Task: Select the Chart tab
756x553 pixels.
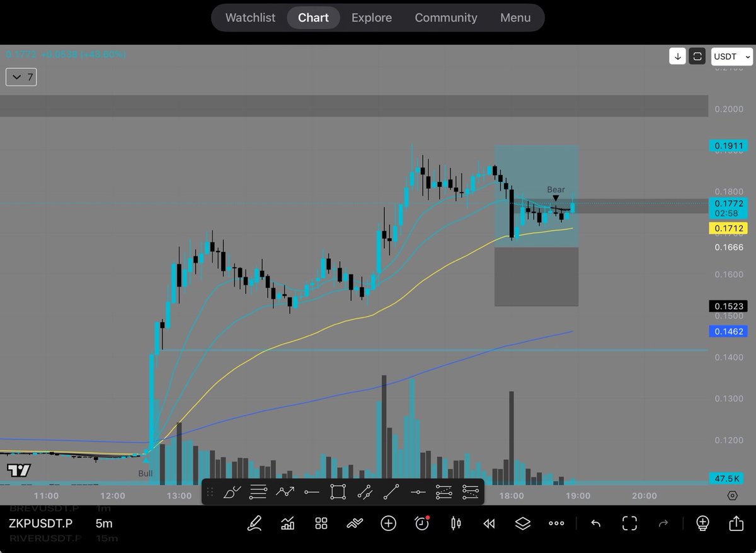Action: (x=314, y=18)
